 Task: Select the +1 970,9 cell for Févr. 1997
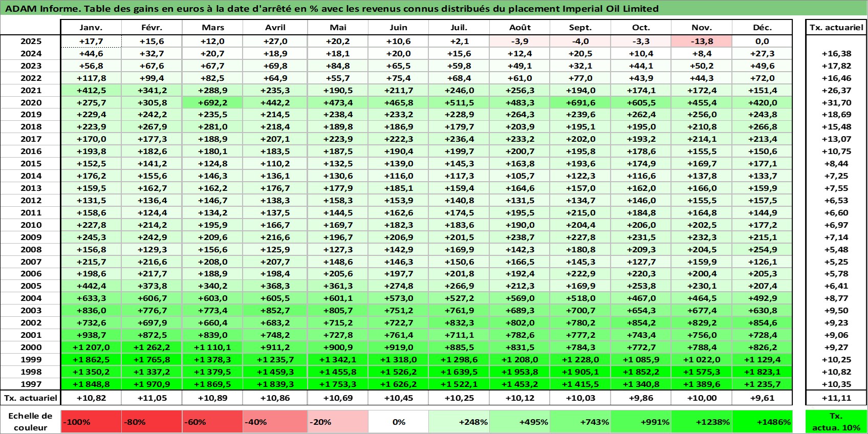(x=152, y=384)
